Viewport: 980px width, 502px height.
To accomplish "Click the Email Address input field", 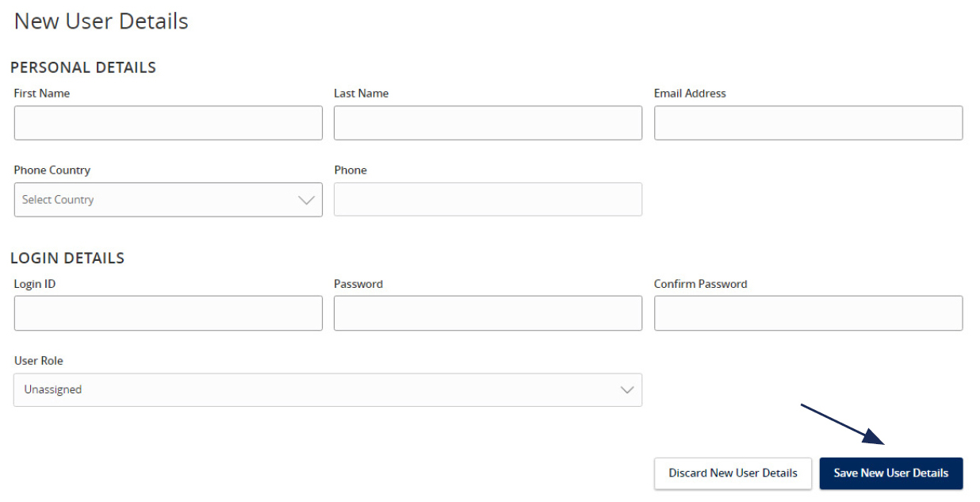I will 808,123.
